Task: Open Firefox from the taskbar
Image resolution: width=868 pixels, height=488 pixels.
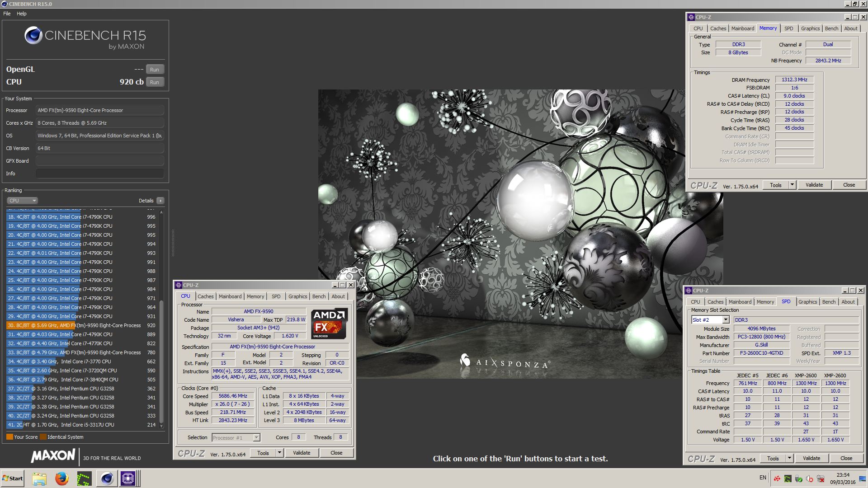Action: pyautogui.click(x=61, y=479)
